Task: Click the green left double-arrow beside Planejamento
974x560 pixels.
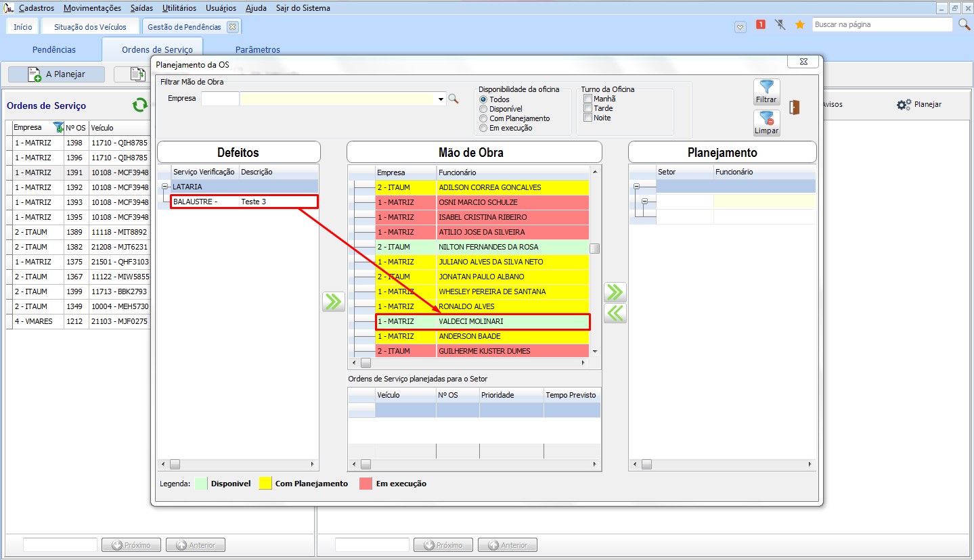Action: click(x=615, y=313)
